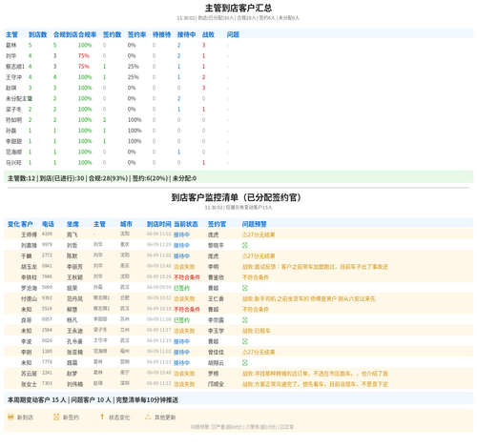This screenshot has width=477, height=448.
Task: Click green check icon in 李波 row
Action: 245,341
